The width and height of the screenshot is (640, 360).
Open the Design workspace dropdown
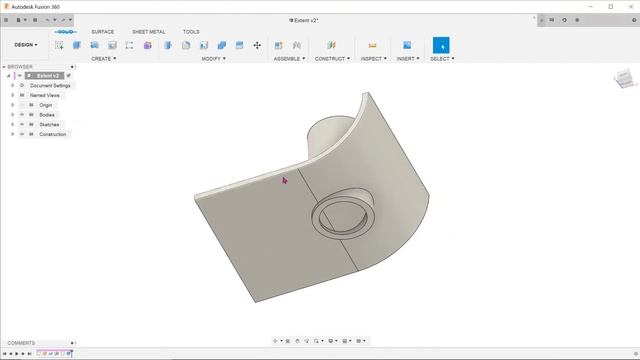pos(26,44)
